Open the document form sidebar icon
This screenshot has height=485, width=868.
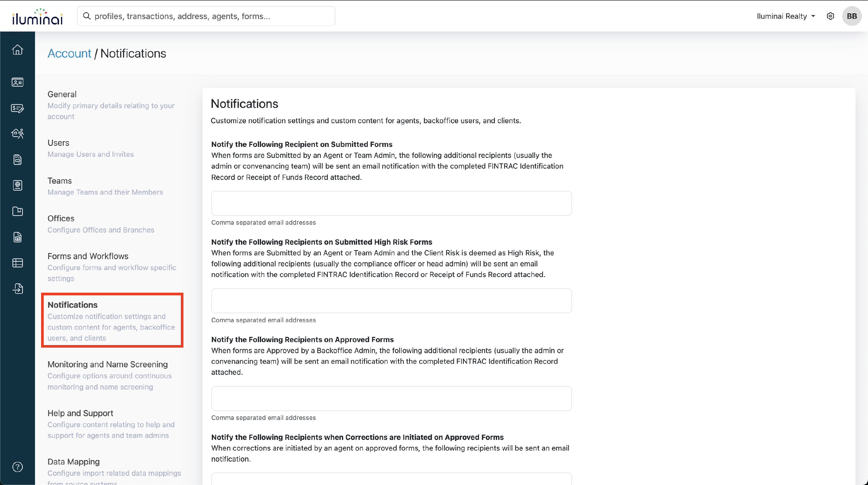coord(18,160)
